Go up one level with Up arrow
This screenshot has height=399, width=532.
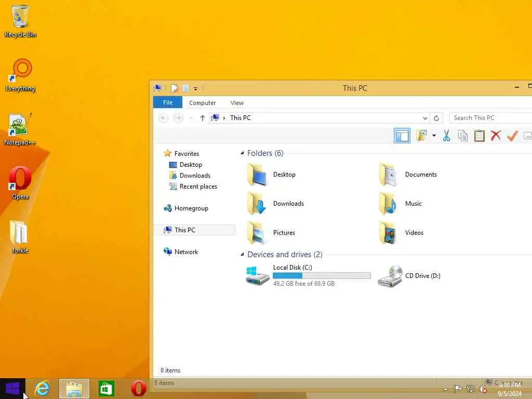(x=202, y=118)
